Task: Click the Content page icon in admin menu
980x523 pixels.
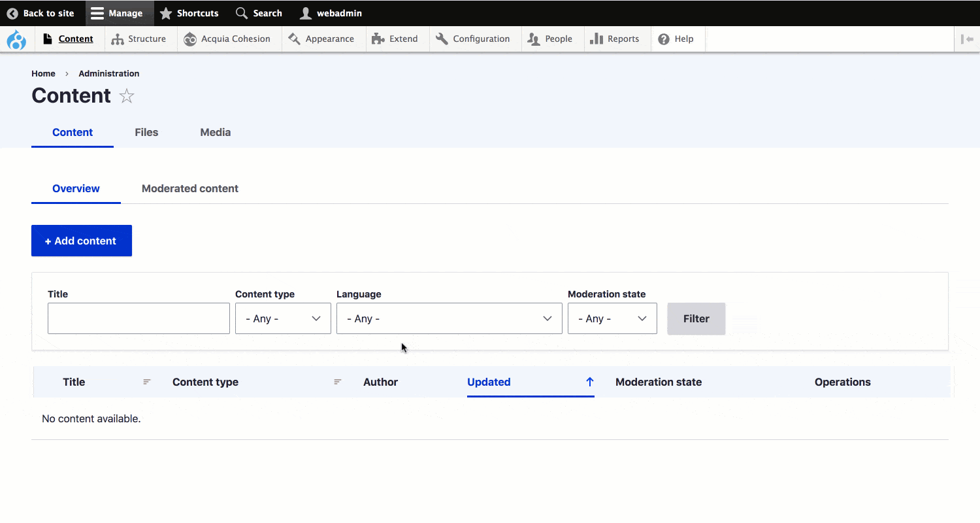Action: (x=48, y=39)
